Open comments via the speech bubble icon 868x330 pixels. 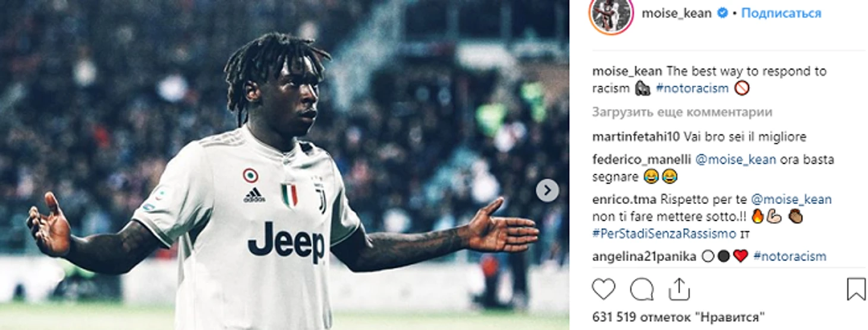[x=641, y=290]
